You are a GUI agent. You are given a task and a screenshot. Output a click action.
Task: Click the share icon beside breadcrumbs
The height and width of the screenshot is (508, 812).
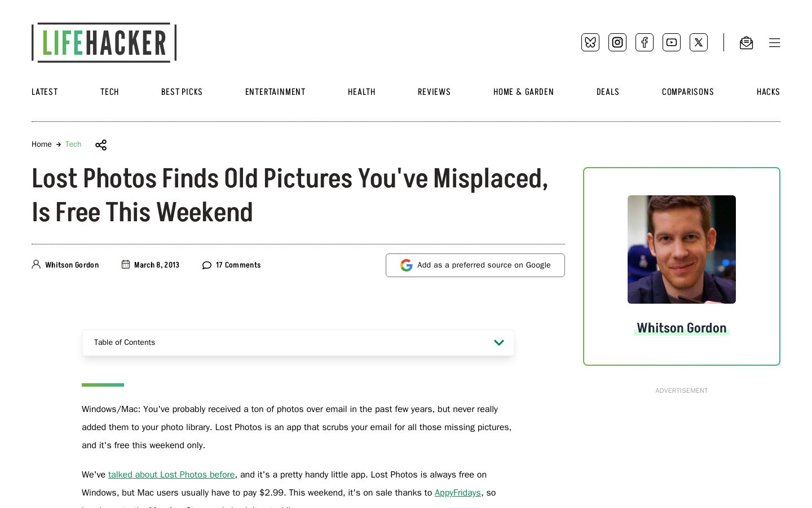click(x=101, y=145)
